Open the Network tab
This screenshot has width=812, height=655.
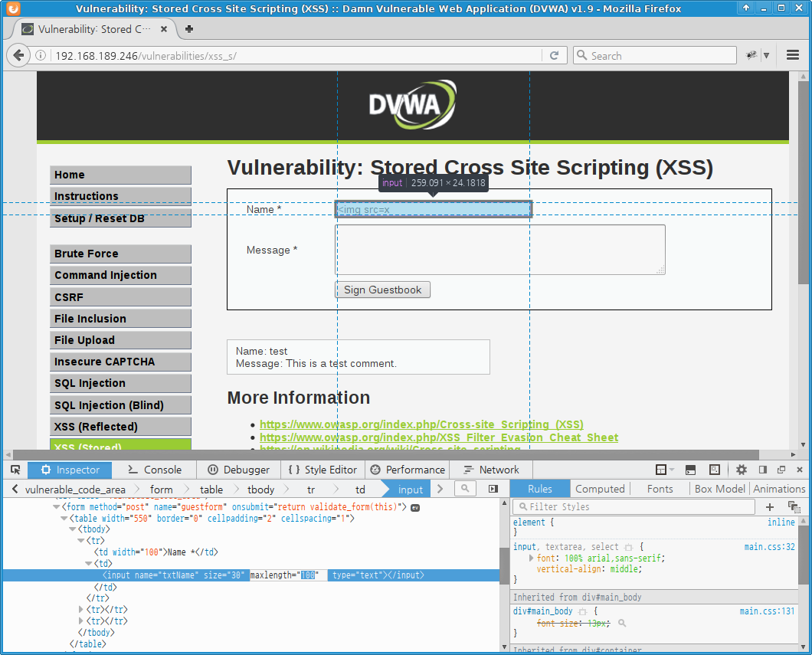(491, 470)
